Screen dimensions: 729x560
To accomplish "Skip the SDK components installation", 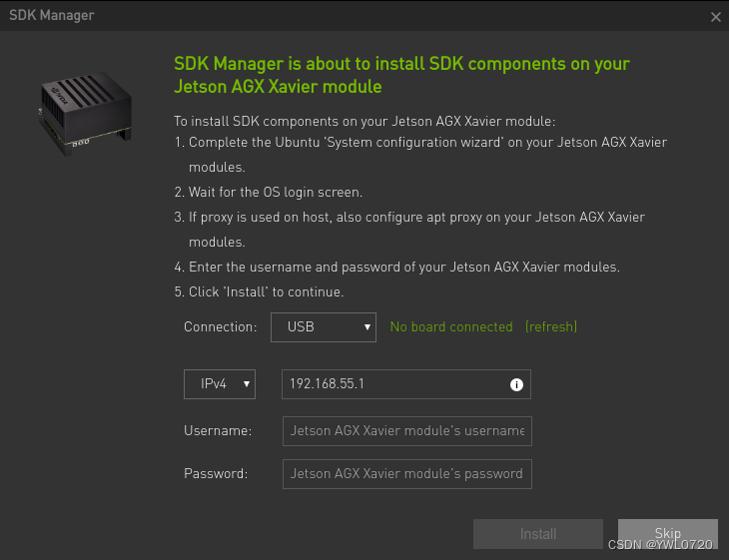I will (x=667, y=534).
